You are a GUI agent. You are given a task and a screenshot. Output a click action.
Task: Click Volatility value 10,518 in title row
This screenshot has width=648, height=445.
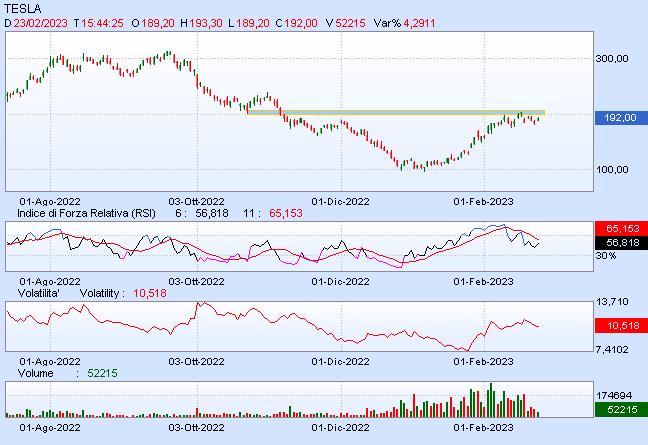click(x=150, y=293)
